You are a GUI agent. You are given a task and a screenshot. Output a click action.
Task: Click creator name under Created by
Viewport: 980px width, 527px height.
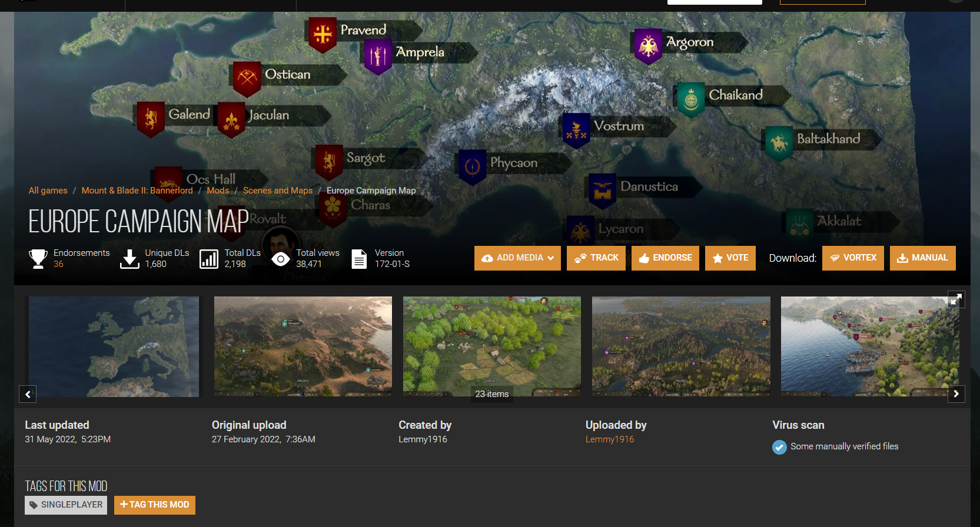click(423, 439)
